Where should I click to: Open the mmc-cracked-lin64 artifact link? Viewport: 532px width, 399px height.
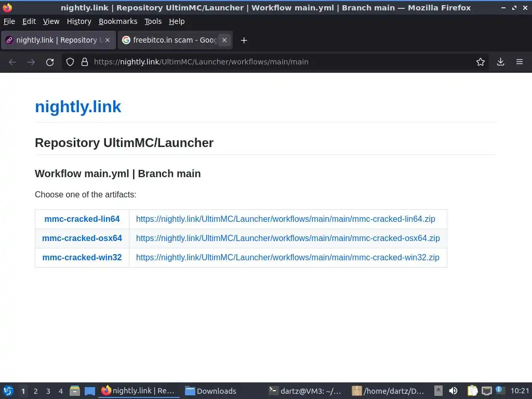coord(82,219)
